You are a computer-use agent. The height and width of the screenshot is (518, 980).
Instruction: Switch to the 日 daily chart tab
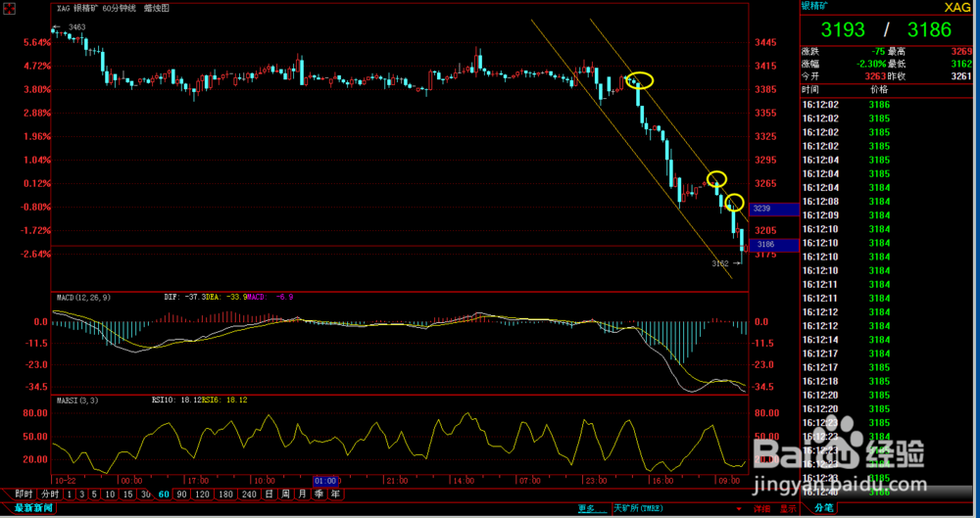pos(269,494)
